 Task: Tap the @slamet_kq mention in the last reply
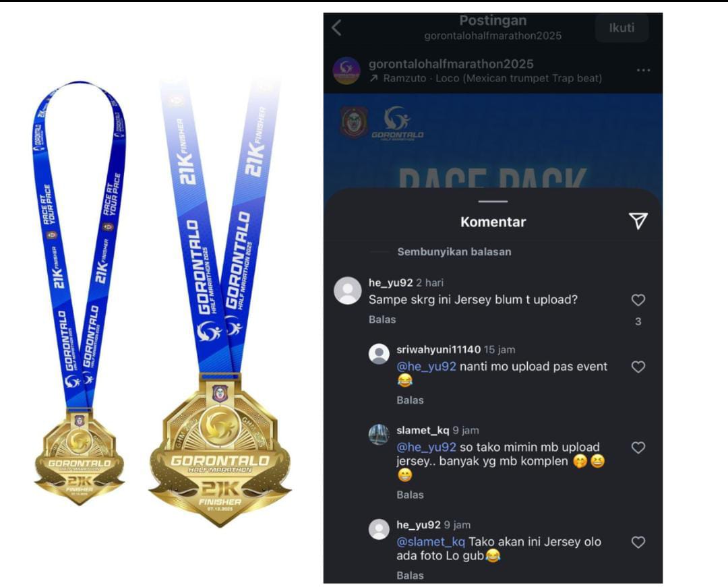tap(431, 542)
